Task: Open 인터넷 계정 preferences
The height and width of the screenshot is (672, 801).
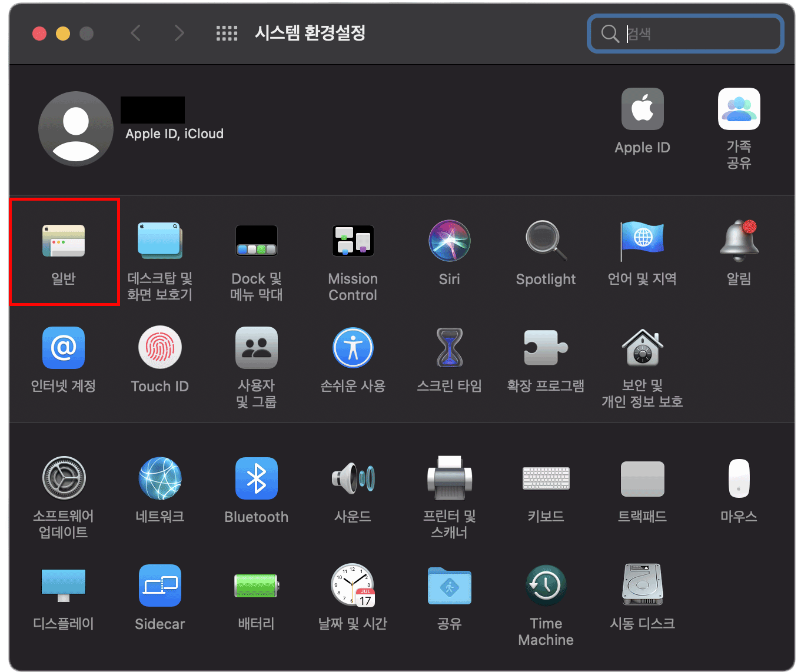Action: (64, 348)
